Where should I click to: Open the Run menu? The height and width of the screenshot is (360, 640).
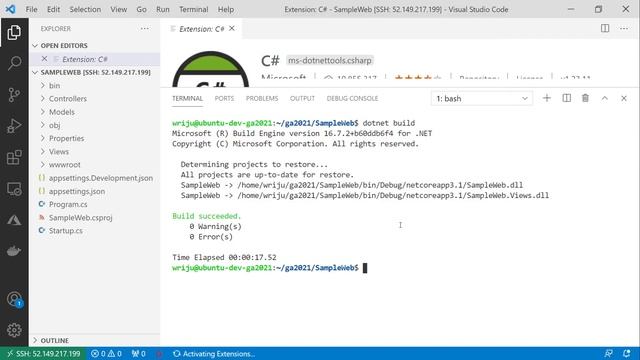(x=162, y=9)
